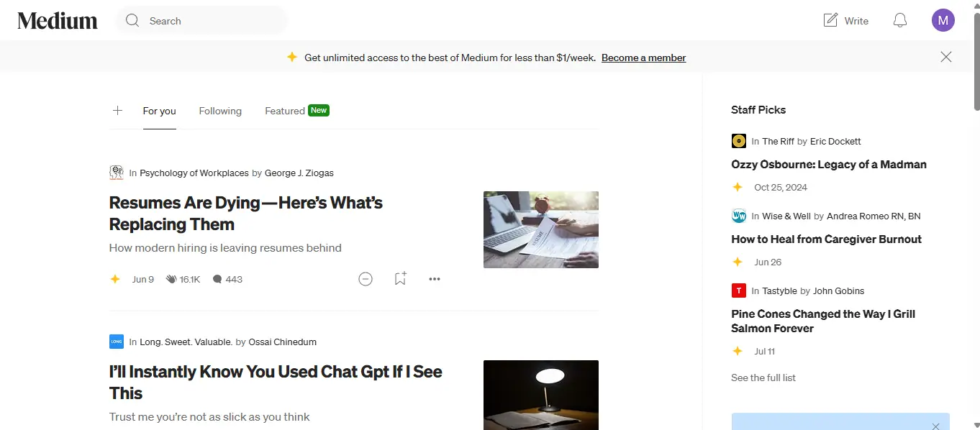980x430 pixels.
Task: Open Tastyble publication red icon
Action: click(739, 291)
